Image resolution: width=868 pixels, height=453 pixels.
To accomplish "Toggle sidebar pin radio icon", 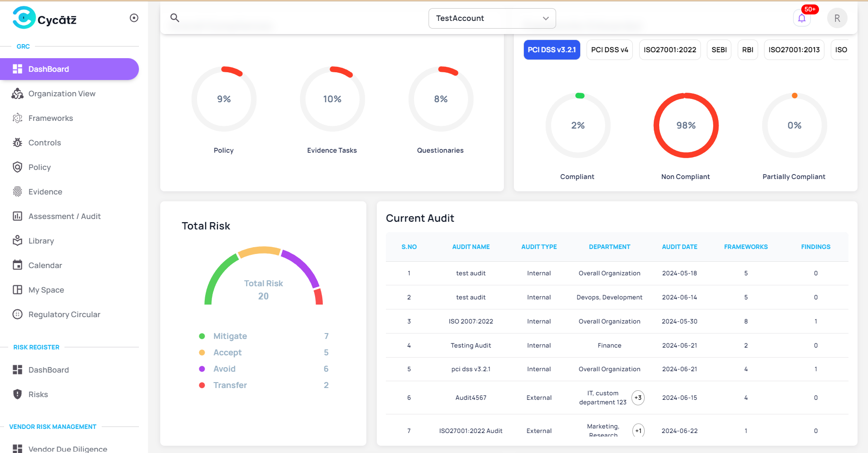I will (x=134, y=18).
